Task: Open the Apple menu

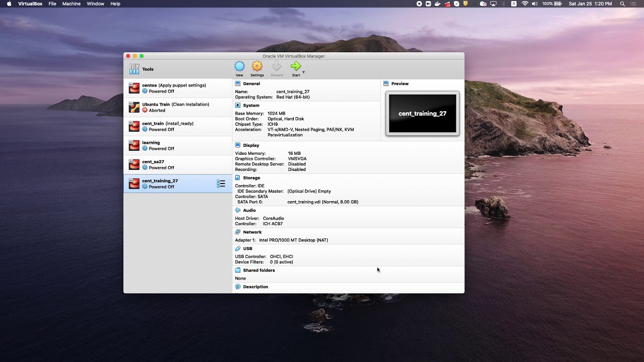Action: [9, 4]
